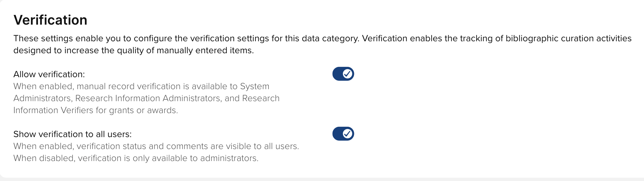644x181 pixels.
Task: Click "bibliographic curation activities" in intro text
Action: (568, 39)
